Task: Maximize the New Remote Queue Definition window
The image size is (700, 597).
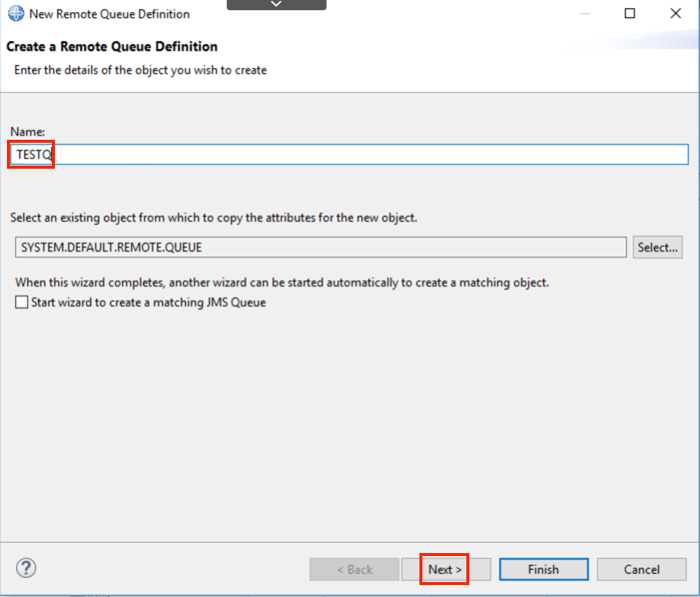Action: [629, 13]
